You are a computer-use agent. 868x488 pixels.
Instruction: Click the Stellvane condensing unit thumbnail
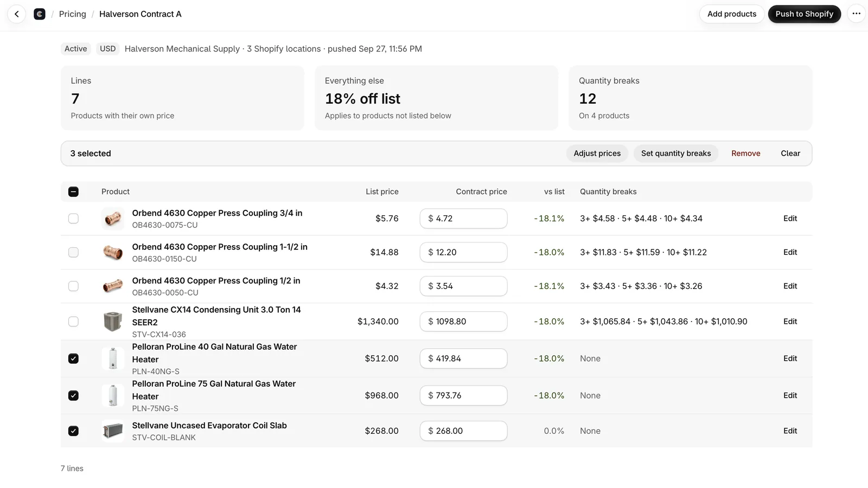(x=113, y=322)
